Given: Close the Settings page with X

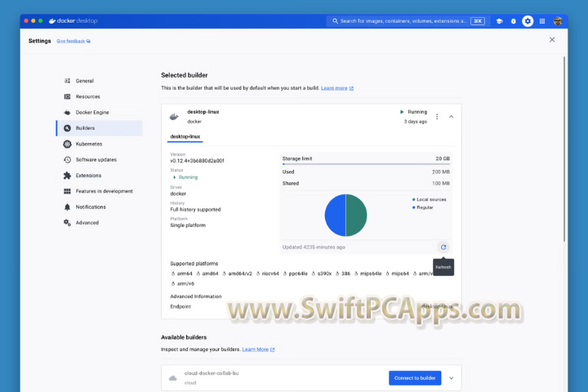Looking at the screenshot, I should pyautogui.click(x=552, y=39).
